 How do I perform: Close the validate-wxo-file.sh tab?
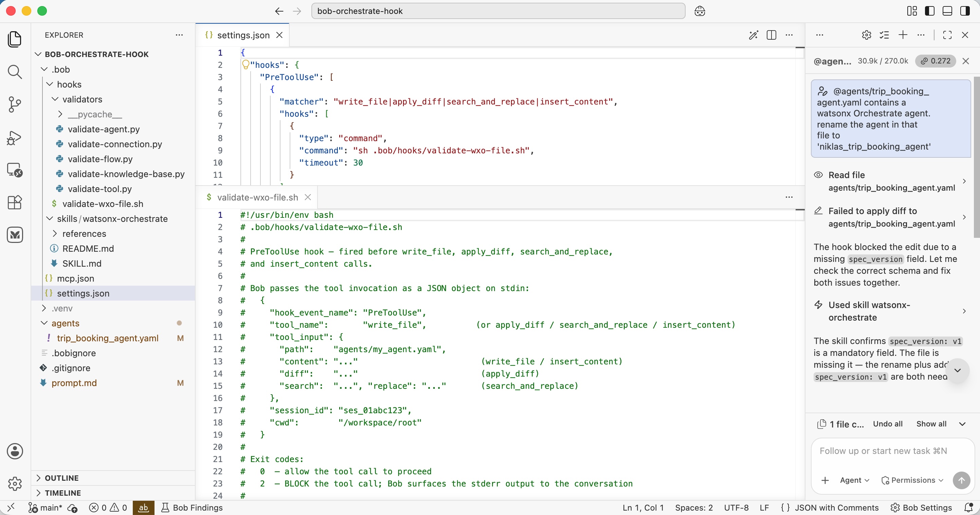308,197
